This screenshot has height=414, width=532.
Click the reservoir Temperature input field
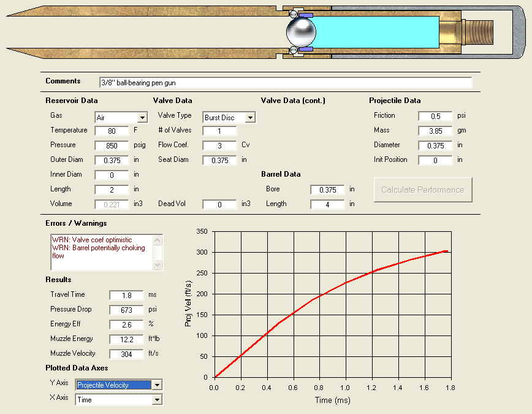coord(112,131)
